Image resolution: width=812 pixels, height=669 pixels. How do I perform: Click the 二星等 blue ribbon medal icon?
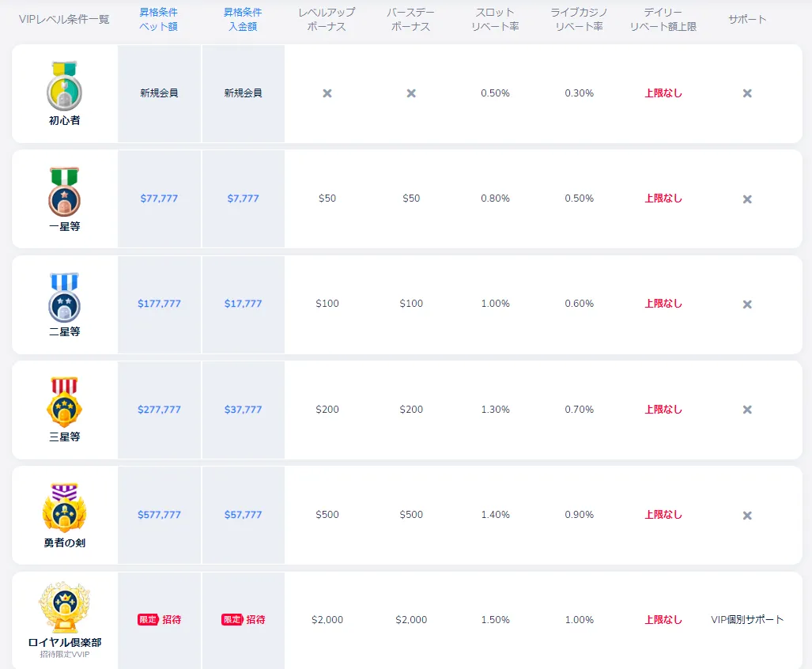pyautogui.click(x=65, y=297)
